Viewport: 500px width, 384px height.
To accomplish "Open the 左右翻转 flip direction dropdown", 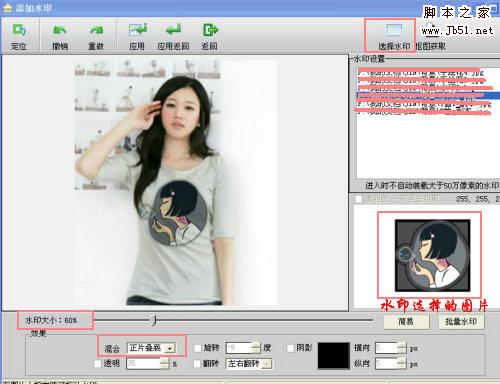I will [249, 363].
